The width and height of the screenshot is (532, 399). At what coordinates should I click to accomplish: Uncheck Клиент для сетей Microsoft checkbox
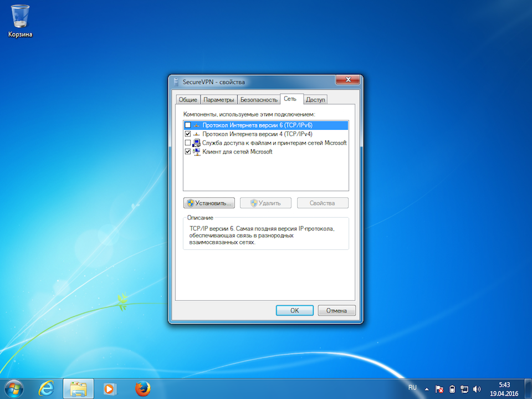coord(188,152)
